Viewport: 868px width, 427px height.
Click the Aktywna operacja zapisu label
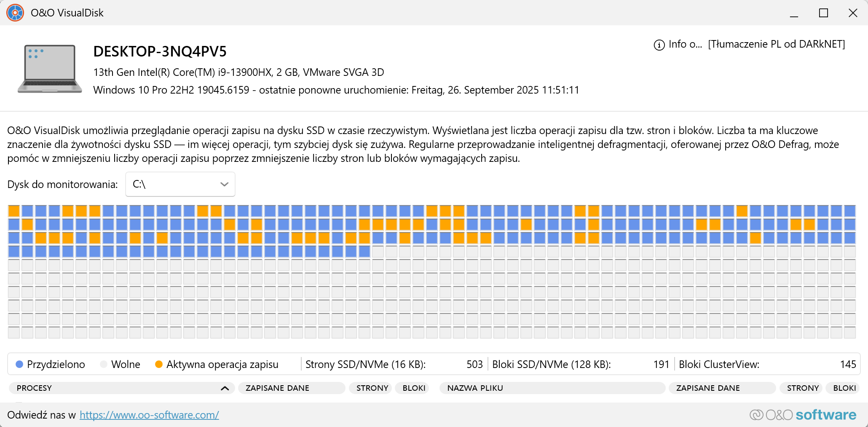click(222, 364)
